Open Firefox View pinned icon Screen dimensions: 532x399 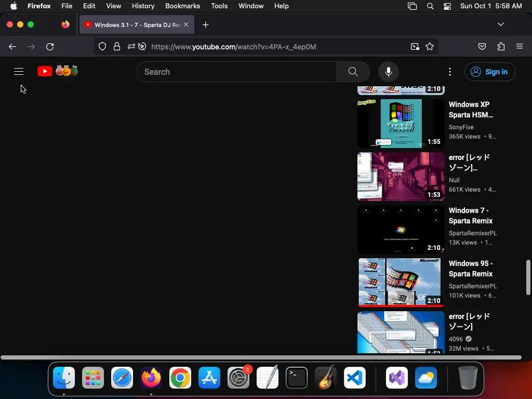pyautogui.click(x=65, y=24)
